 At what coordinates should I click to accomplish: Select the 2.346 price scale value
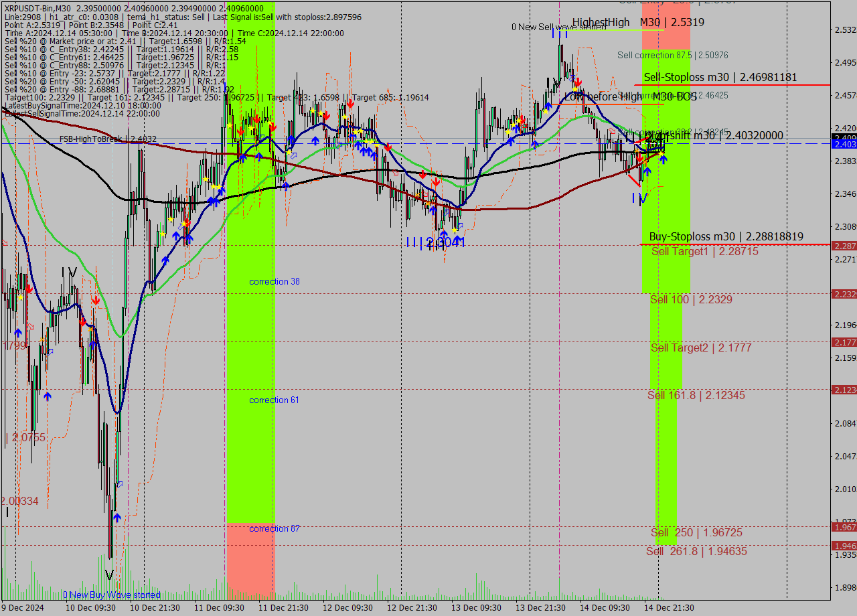coord(846,194)
